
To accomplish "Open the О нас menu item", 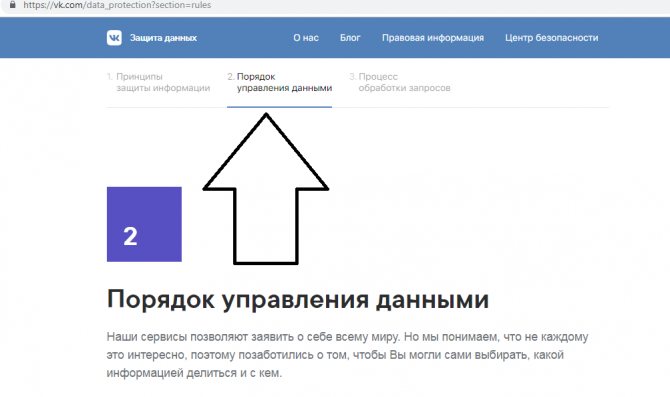I will (306, 38).
